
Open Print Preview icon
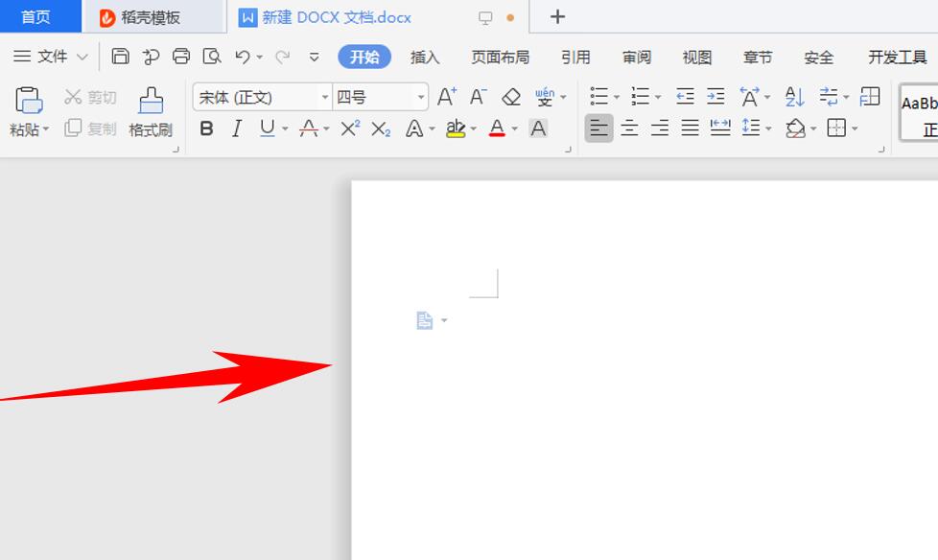(x=212, y=57)
